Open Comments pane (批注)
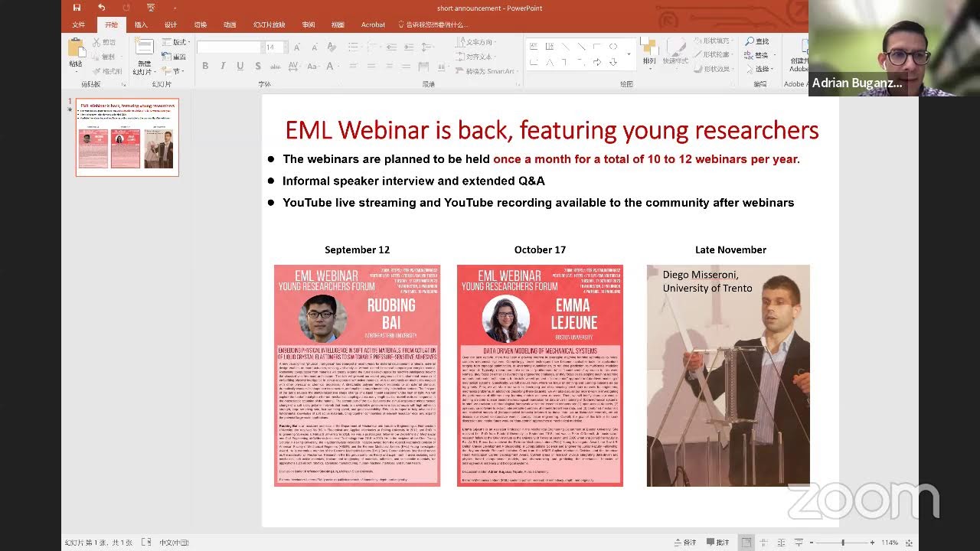Screen dimensions: 980x551 718,543
